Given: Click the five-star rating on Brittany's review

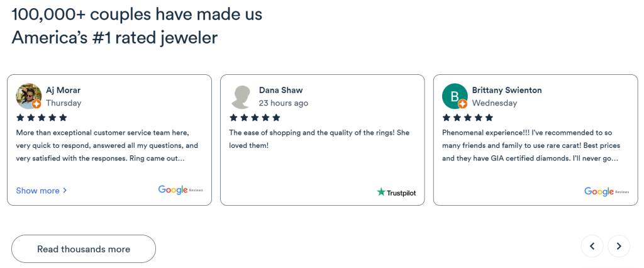Looking at the screenshot, I should click(x=468, y=118).
